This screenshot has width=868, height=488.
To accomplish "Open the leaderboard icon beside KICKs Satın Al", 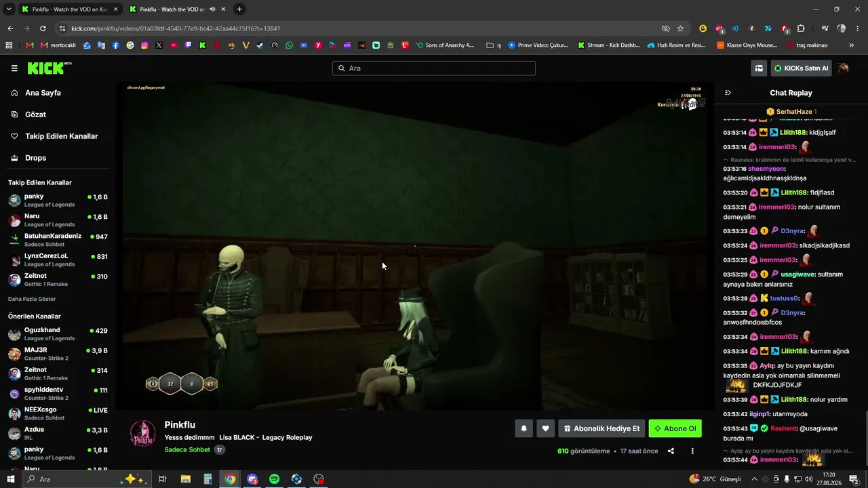I will [759, 68].
